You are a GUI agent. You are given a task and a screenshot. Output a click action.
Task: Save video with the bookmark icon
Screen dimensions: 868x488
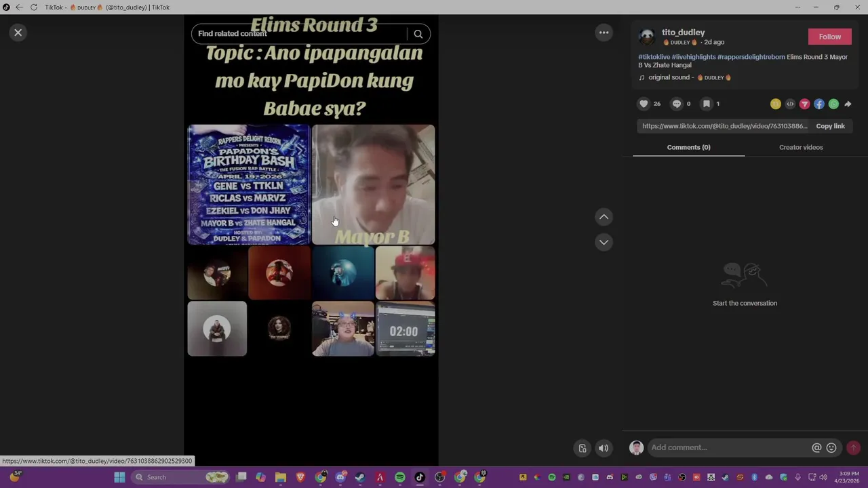(x=706, y=104)
